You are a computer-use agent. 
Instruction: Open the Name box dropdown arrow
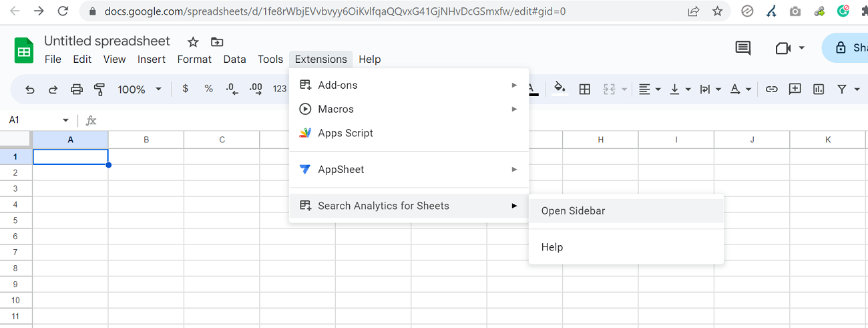65,120
